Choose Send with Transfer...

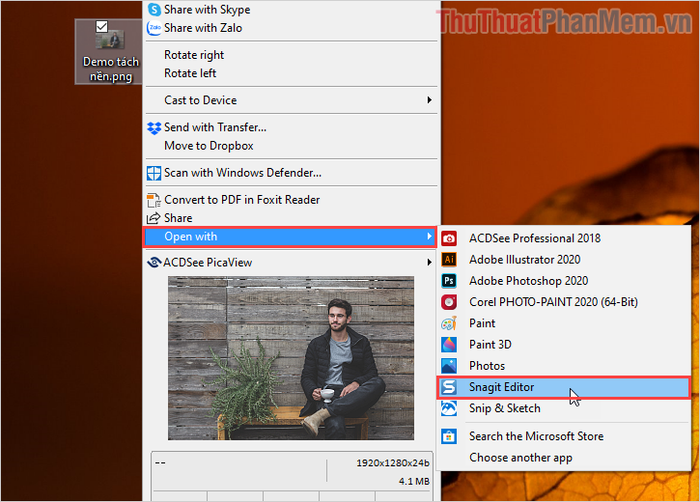click(x=292, y=128)
